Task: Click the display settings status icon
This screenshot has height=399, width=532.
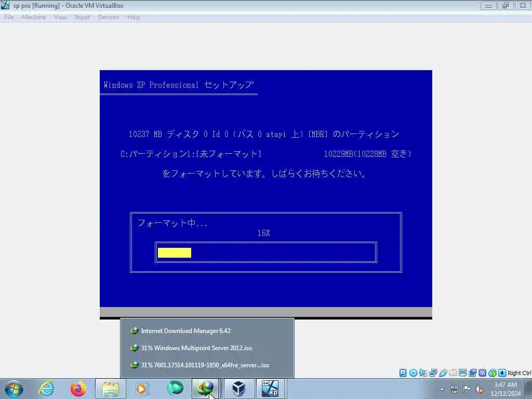Action: click(x=462, y=373)
